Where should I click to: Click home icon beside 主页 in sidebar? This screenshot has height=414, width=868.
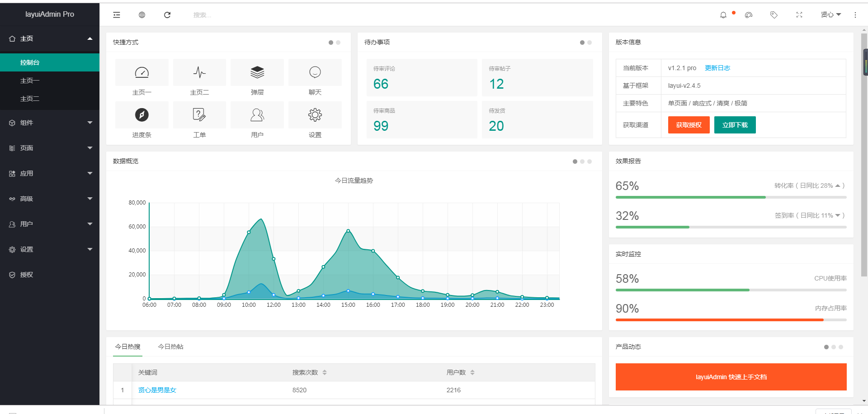coord(12,39)
